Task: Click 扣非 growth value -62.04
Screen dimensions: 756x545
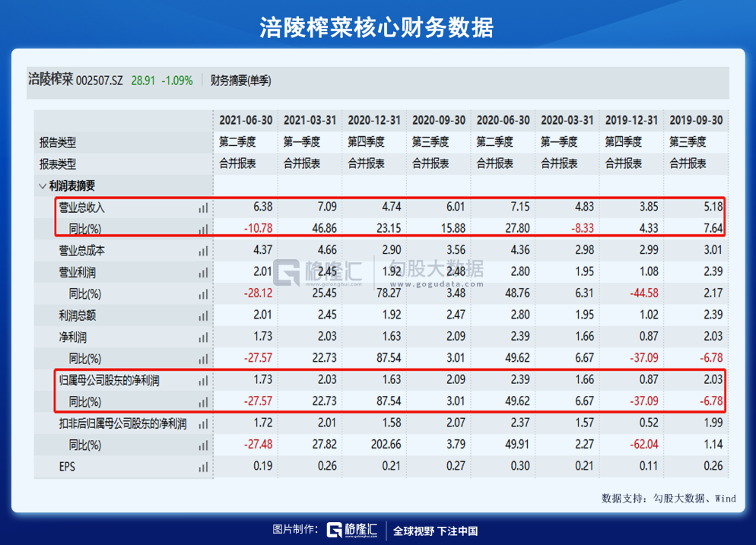Action: coord(643,445)
